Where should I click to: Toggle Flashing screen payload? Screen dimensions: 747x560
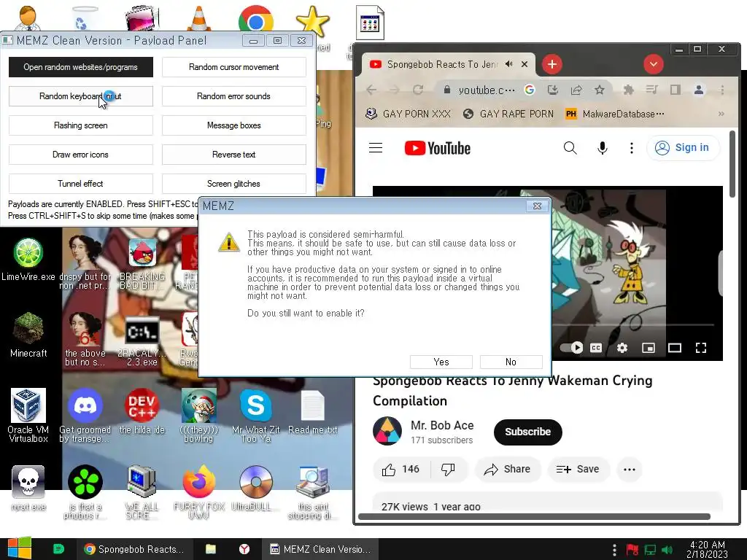point(80,125)
